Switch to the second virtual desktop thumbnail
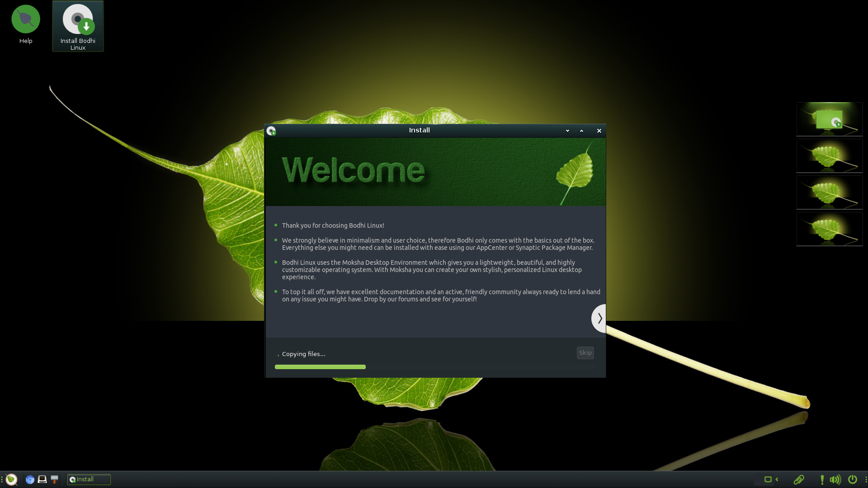The width and height of the screenshot is (868, 488). click(829, 155)
